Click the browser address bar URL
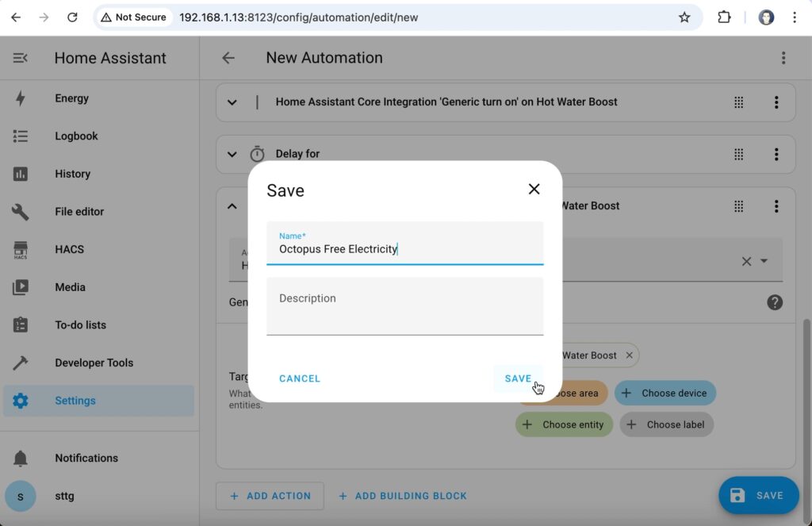The height and width of the screenshot is (526, 812). 299,17
